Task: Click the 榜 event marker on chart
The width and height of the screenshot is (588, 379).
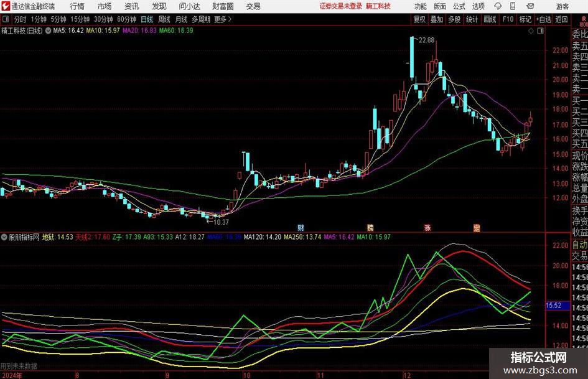Action: (x=370, y=227)
